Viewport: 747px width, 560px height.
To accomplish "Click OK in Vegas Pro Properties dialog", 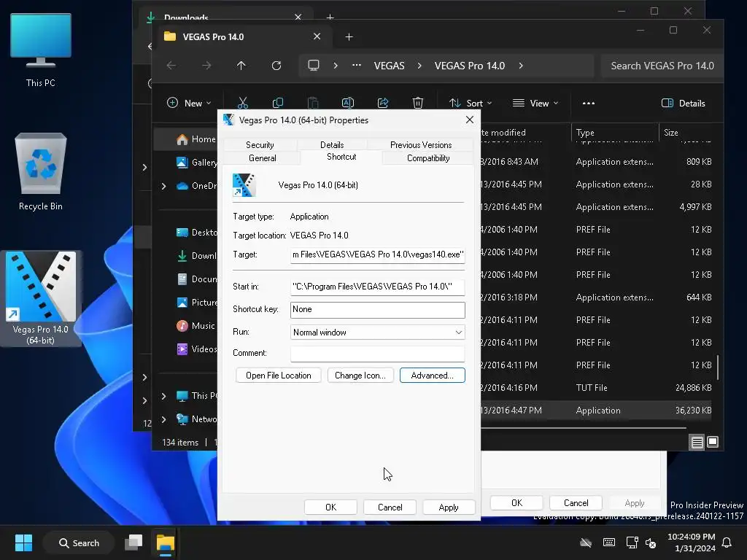I will 330,507.
